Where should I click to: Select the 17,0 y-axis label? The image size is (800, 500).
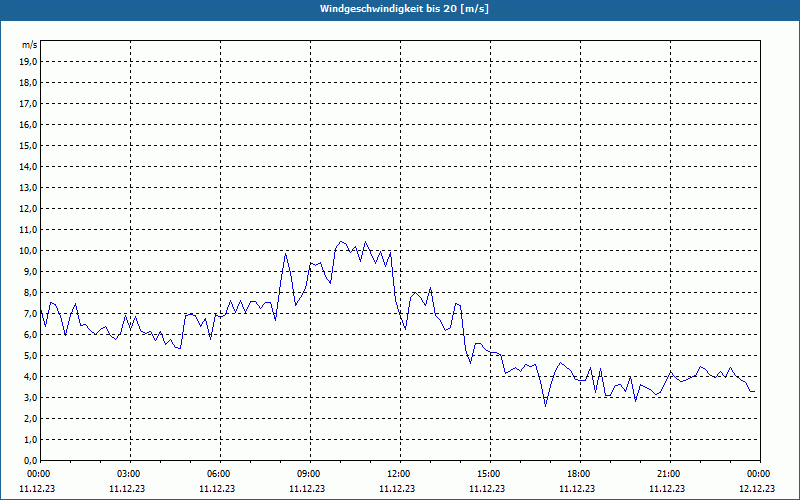28,104
